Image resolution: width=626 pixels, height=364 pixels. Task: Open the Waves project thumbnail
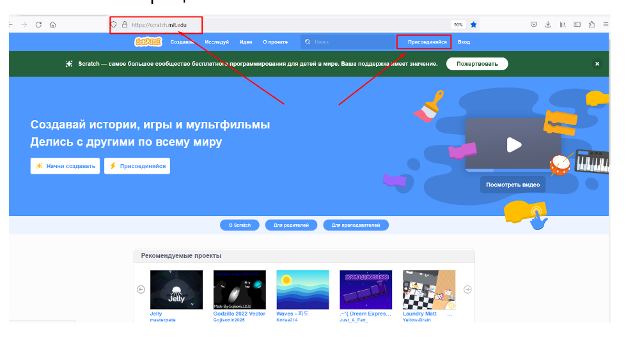pos(302,290)
